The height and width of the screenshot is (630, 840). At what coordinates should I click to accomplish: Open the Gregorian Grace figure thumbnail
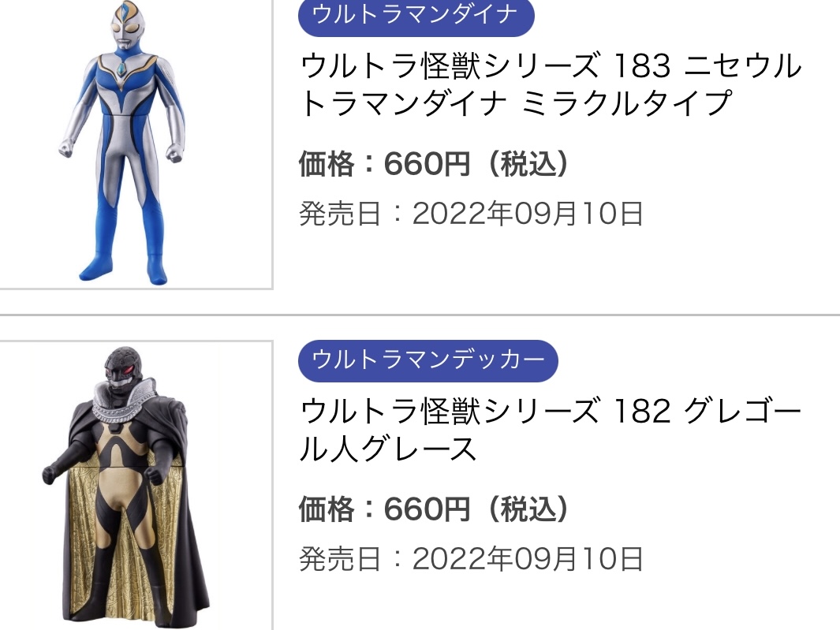125,486
